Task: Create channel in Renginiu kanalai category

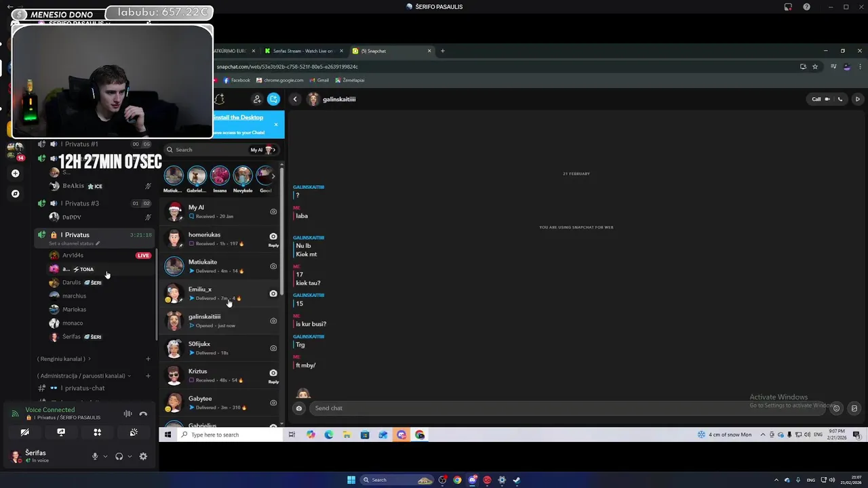Action: pos(148,359)
